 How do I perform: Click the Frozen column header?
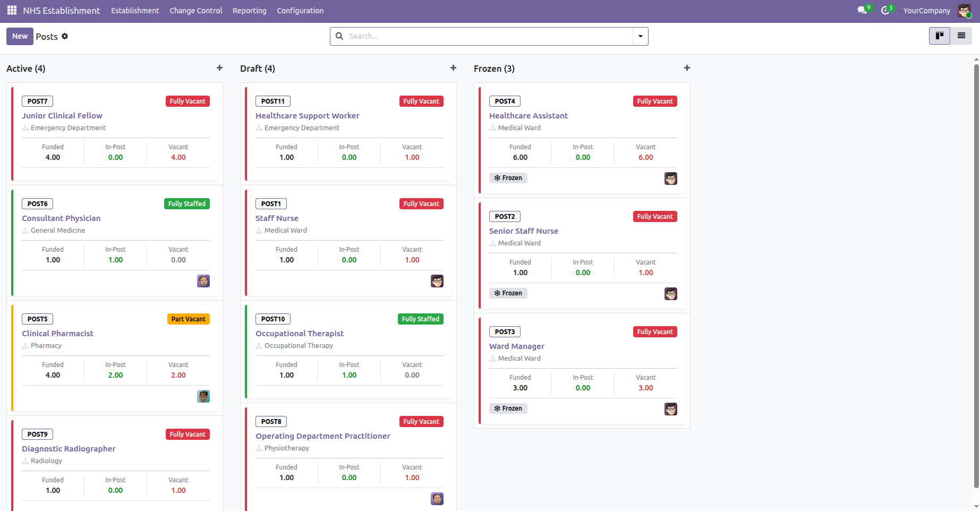point(494,69)
